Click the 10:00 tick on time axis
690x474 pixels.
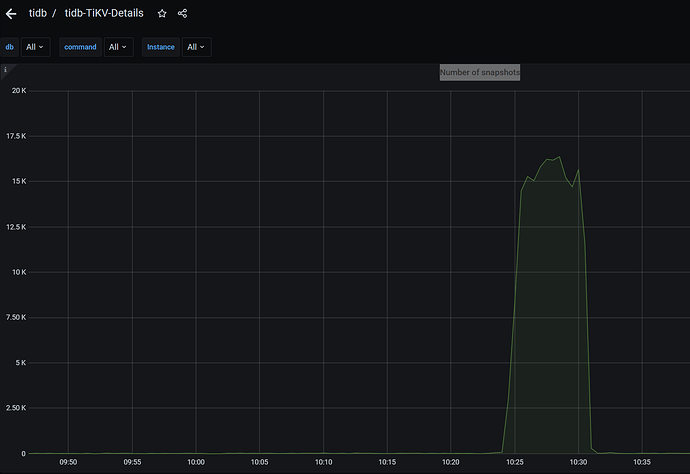(x=196, y=462)
